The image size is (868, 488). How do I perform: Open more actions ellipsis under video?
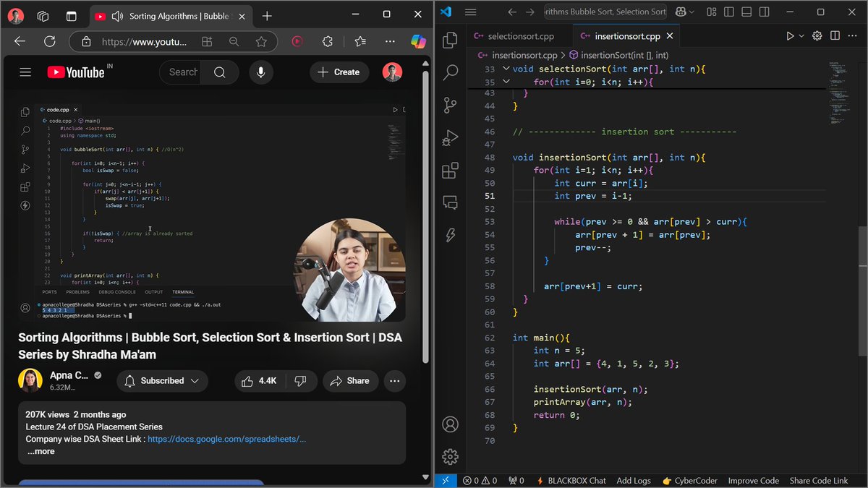pyautogui.click(x=393, y=381)
